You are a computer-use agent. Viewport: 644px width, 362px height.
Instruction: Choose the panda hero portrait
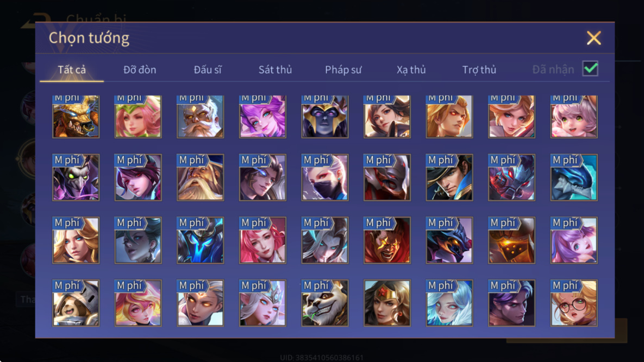click(x=325, y=303)
